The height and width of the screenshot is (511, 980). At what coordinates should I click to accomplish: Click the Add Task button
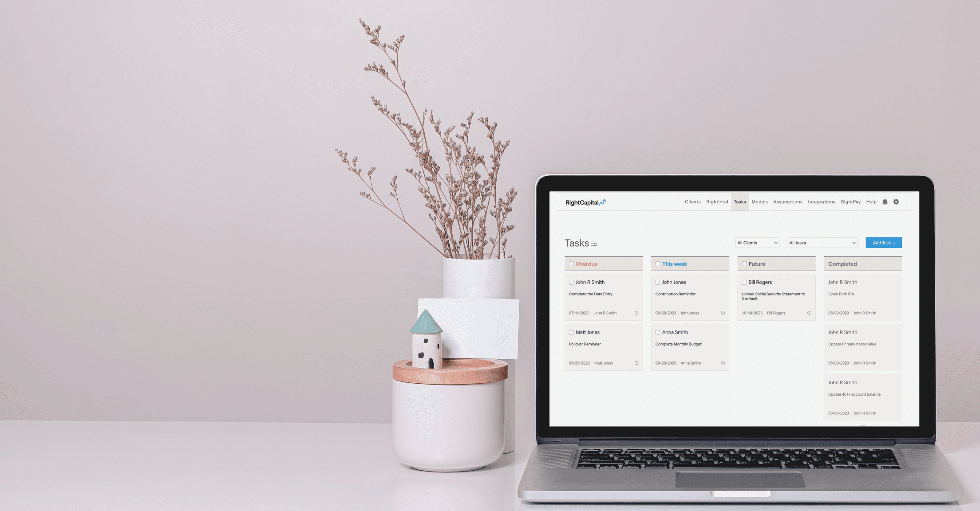click(x=883, y=242)
